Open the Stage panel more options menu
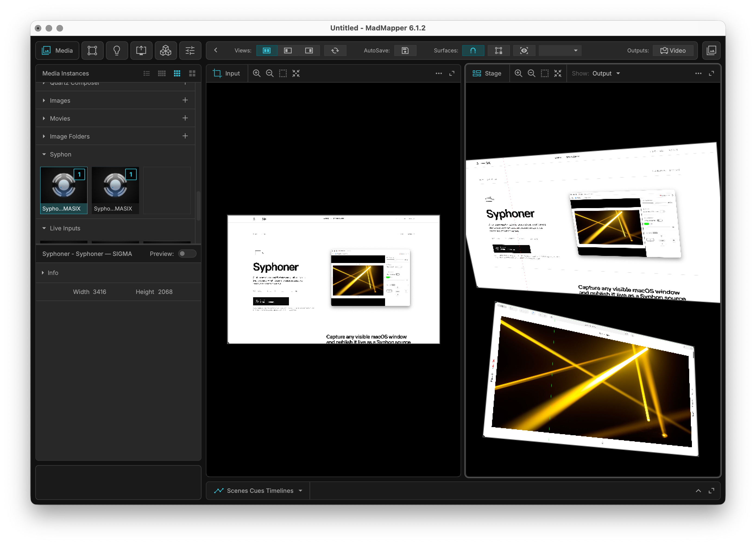The width and height of the screenshot is (756, 545). pyautogui.click(x=698, y=73)
